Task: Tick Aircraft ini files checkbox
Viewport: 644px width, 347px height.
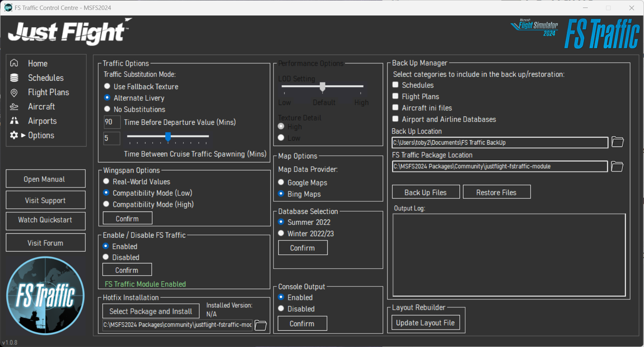Action: pyautogui.click(x=395, y=107)
